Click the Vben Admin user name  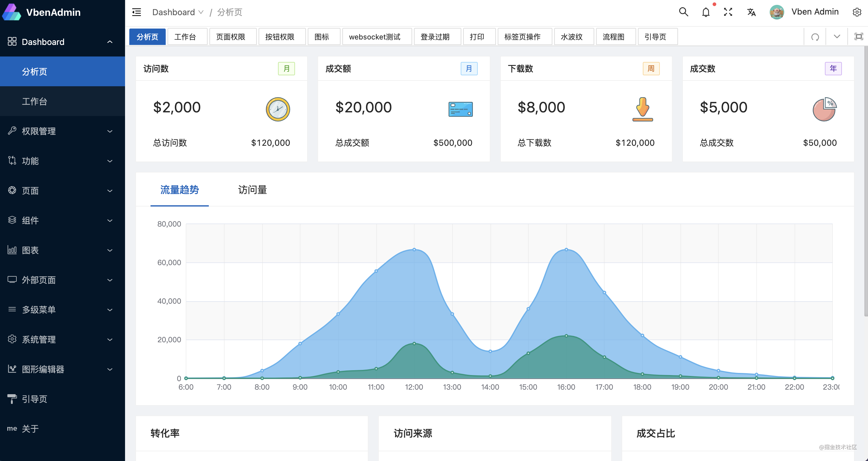[815, 12]
